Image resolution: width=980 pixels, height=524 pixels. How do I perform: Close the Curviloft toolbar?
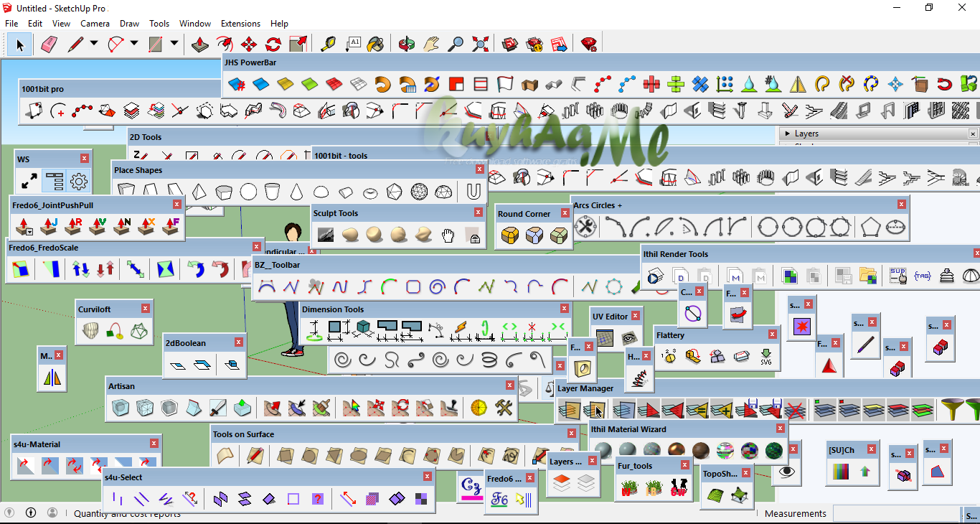(x=146, y=309)
